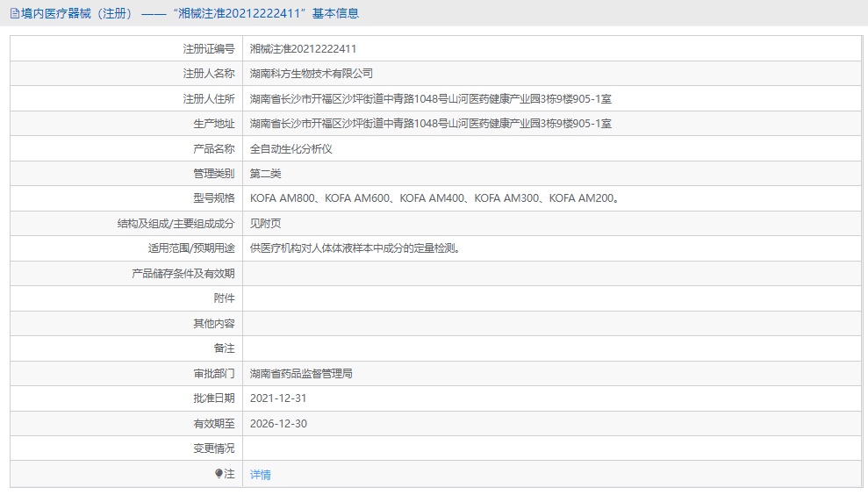Click the 附件 row label

click(x=224, y=298)
